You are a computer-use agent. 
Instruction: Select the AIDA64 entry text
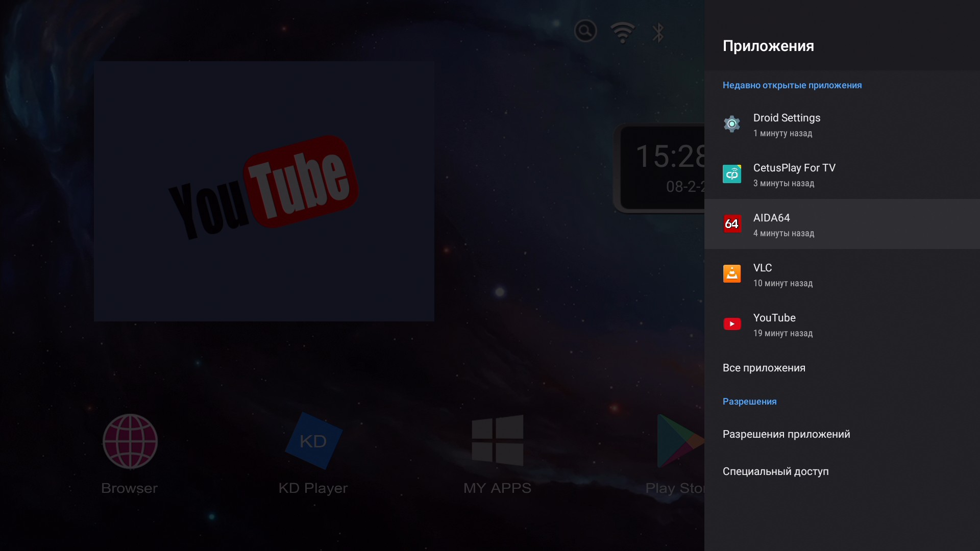pyautogui.click(x=771, y=218)
